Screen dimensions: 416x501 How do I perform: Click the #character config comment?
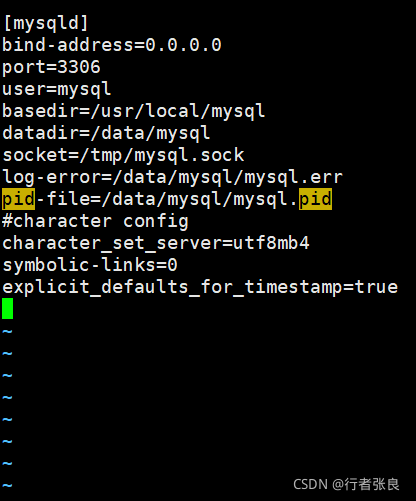click(95, 221)
